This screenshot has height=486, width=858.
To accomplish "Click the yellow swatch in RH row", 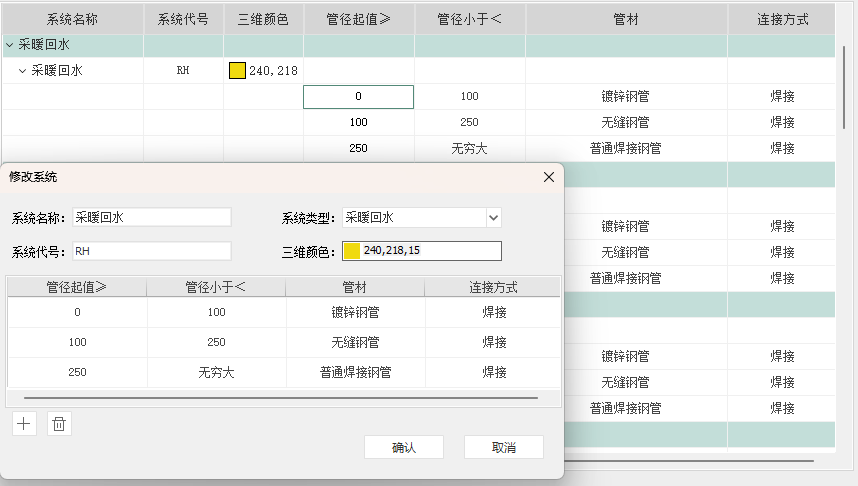I will (237, 71).
